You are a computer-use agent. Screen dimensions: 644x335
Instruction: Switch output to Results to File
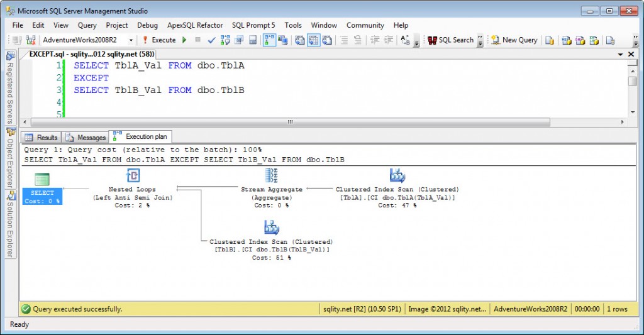(327, 40)
